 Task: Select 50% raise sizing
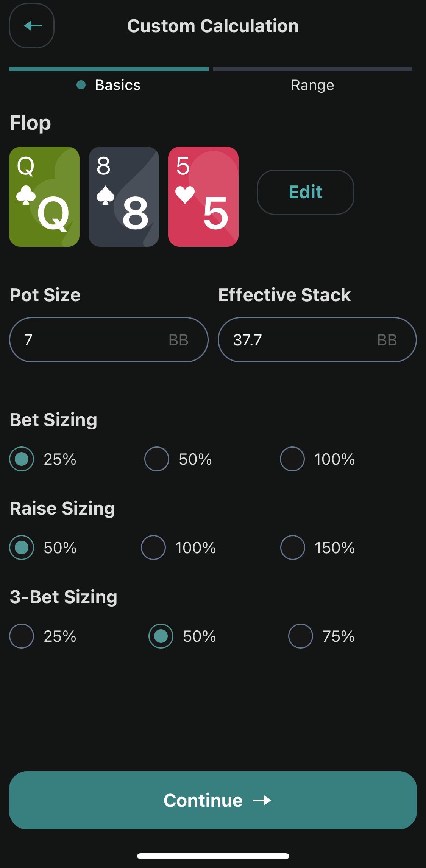pyautogui.click(x=22, y=548)
